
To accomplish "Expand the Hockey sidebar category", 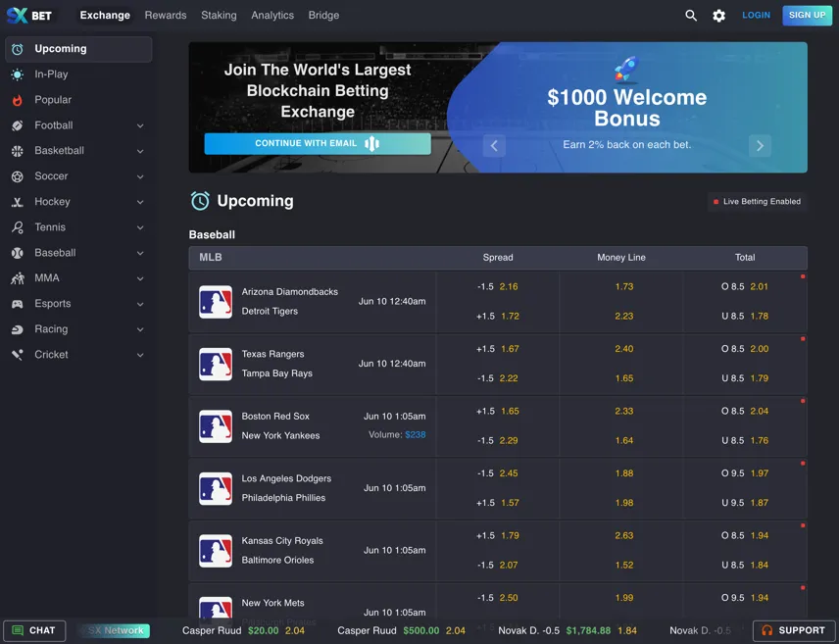I will click(140, 202).
